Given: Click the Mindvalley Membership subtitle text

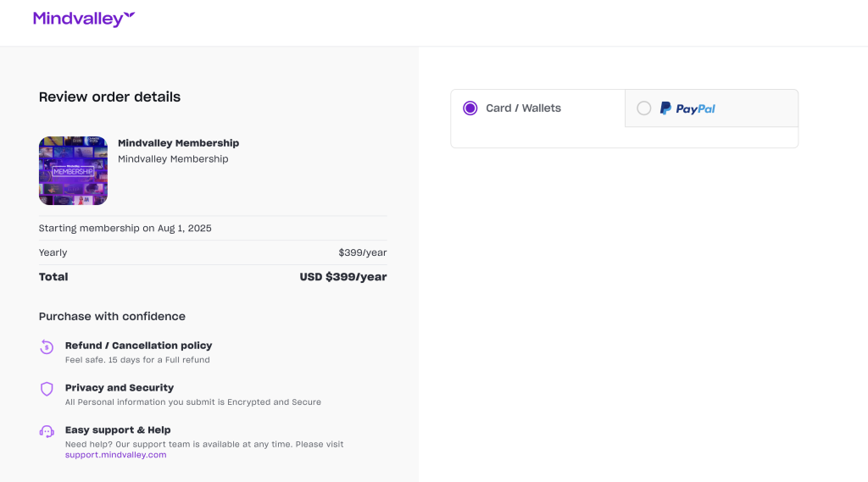Looking at the screenshot, I should tap(173, 158).
